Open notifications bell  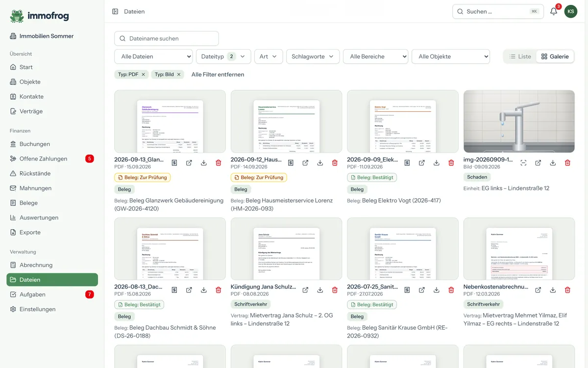pos(554,11)
